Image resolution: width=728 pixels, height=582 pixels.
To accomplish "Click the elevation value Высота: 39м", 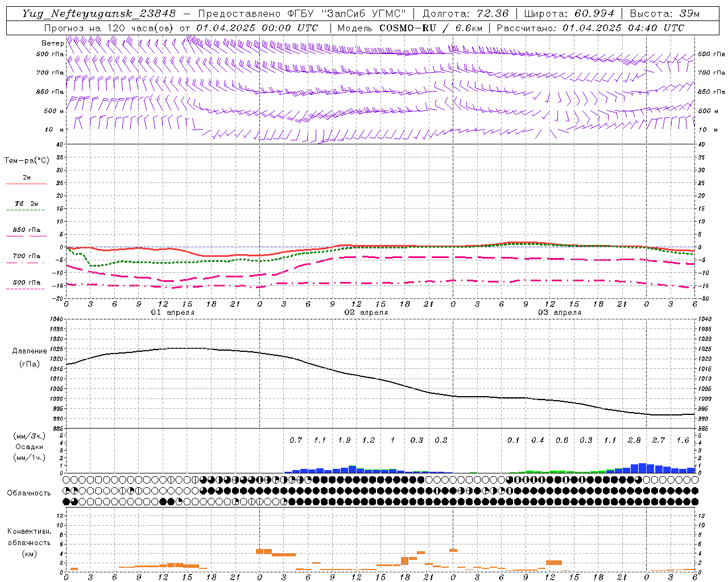I will [665, 14].
